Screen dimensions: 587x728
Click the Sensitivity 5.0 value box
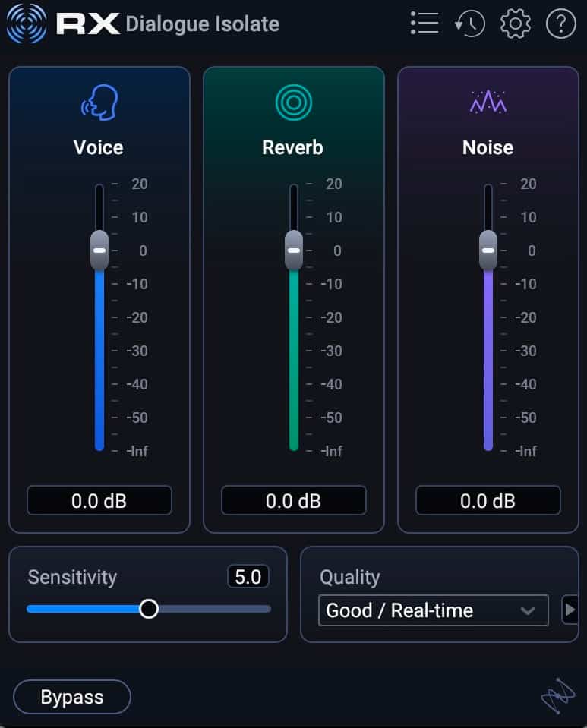(248, 577)
